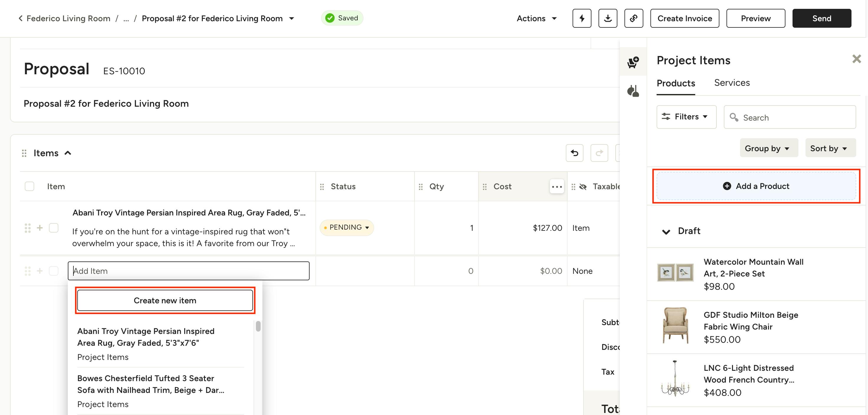Viewport: 868px width, 415px height.
Task: Open the Sort by dropdown
Action: coord(830,148)
